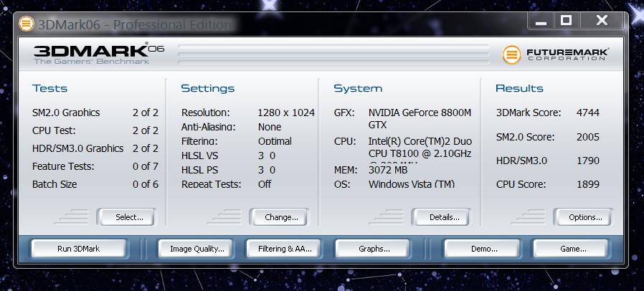Open the Select... tests dialog
This screenshot has height=291, width=644.
tap(126, 217)
